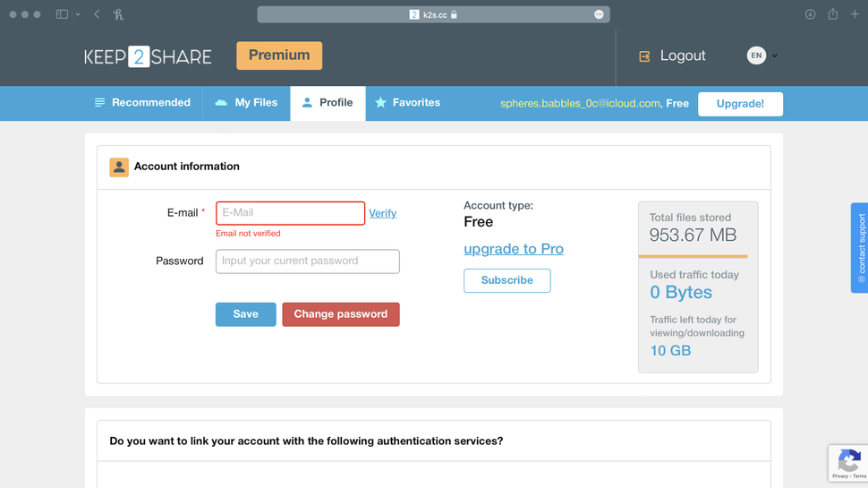Click the page options ellipsis in address bar
Image resolution: width=868 pixels, height=488 pixels.
tap(599, 14)
